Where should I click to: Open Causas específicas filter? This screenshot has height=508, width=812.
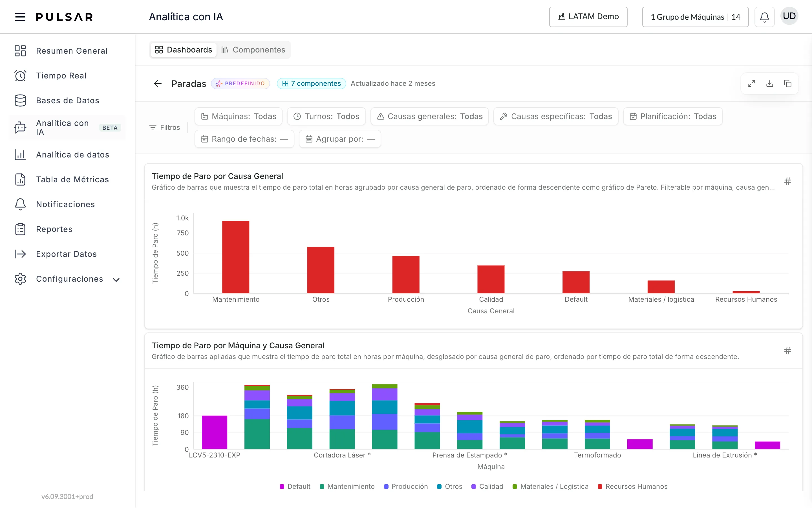(556, 116)
